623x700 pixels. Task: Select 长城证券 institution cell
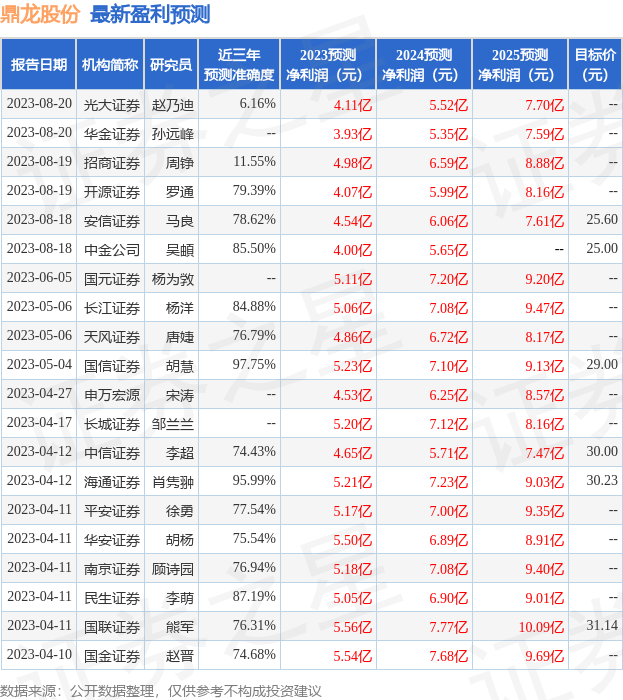[x=112, y=425]
